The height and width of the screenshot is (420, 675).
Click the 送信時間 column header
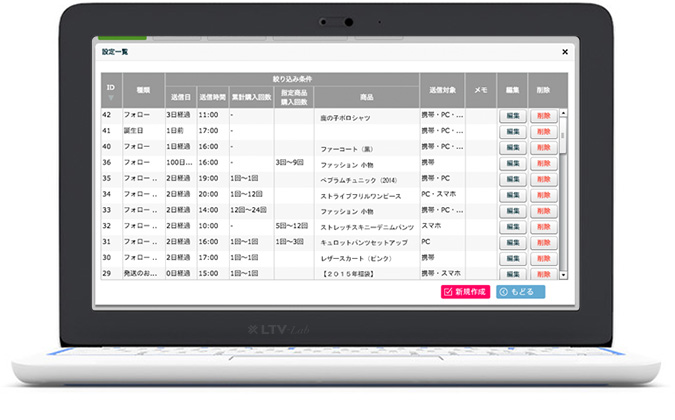pyautogui.click(x=213, y=97)
